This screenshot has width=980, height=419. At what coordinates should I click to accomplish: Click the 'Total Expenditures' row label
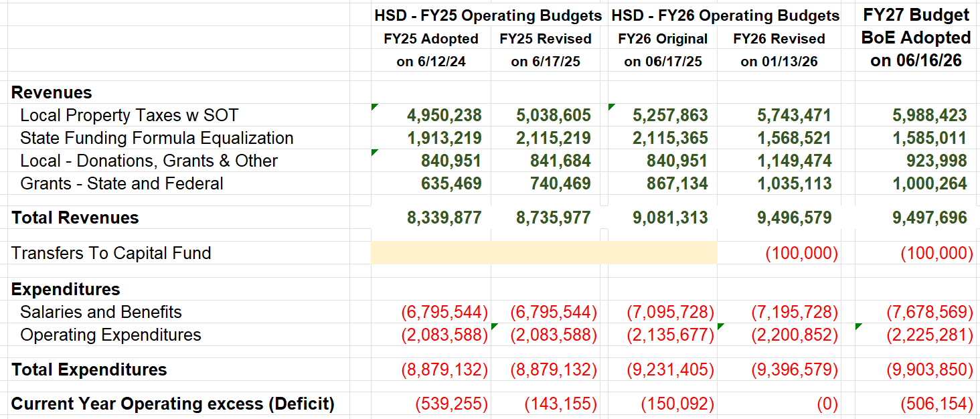pos(89,369)
